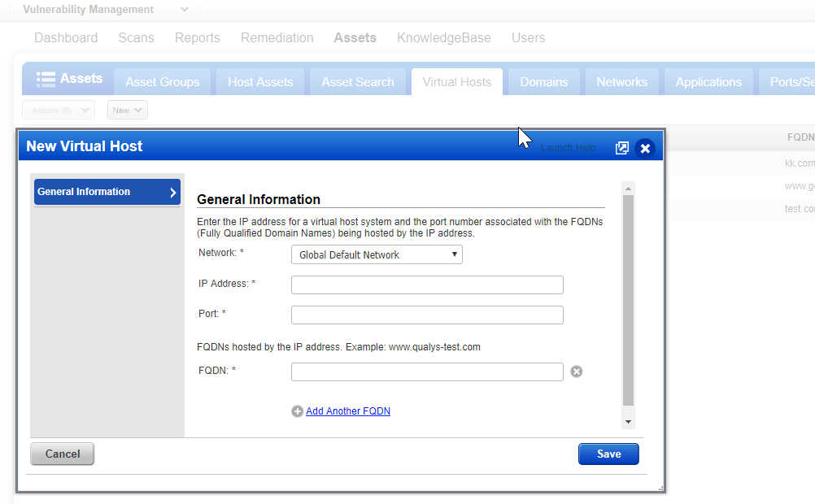Image resolution: width=815 pixels, height=504 pixels.
Task: Click the Assets list icon beside the Assets subtab
Action: 46,79
